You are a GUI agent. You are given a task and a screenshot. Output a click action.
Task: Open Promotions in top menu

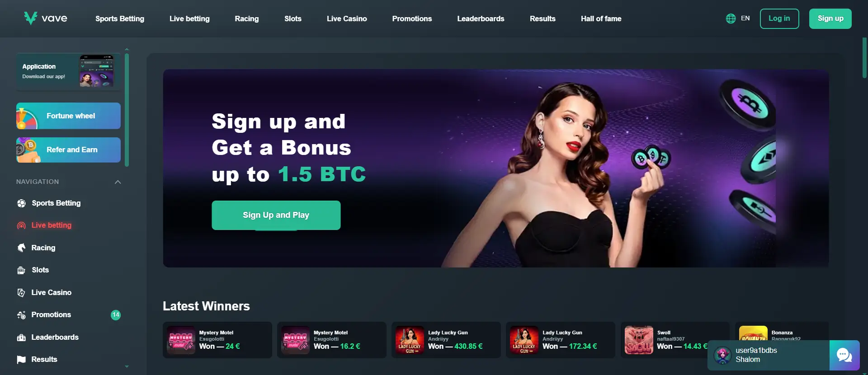[412, 19]
